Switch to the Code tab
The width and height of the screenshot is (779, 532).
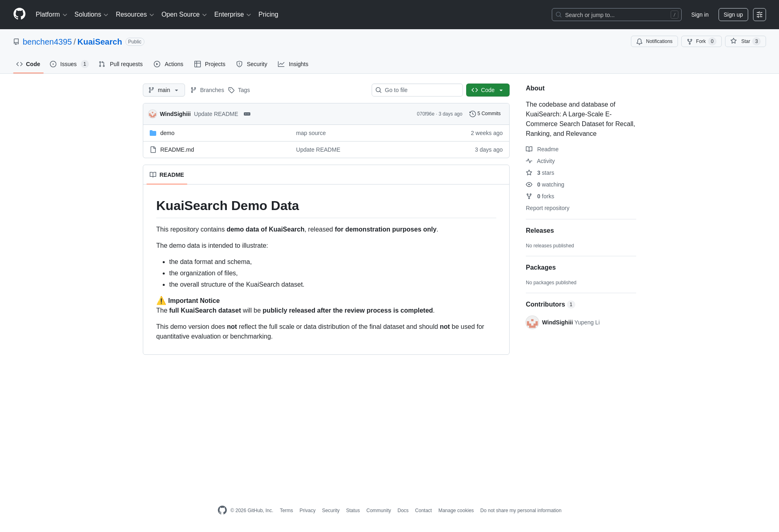click(x=28, y=64)
